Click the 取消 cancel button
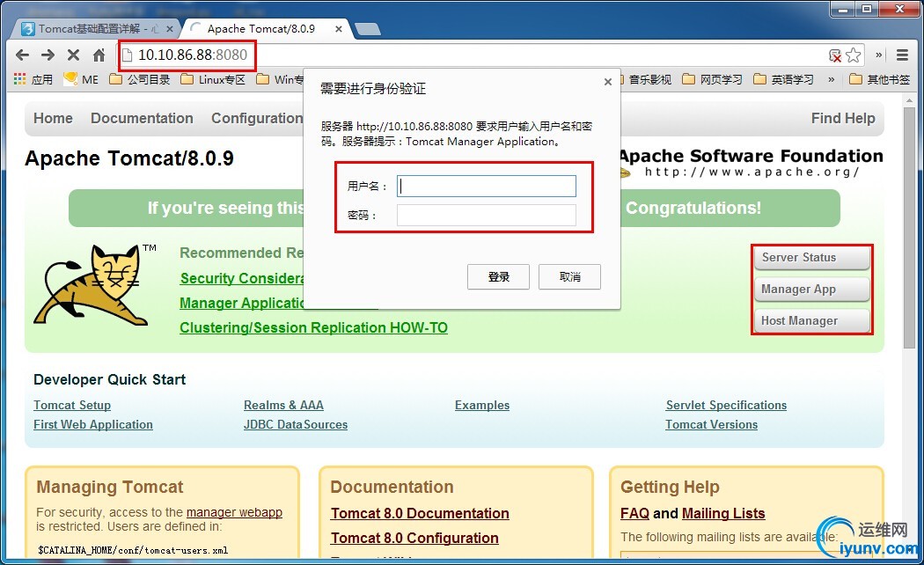Screen dimensions: 924x565 pyautogui.click(x=570, y=277)
